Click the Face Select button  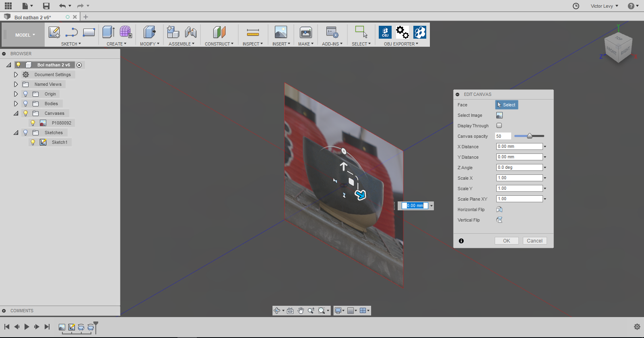506,105
